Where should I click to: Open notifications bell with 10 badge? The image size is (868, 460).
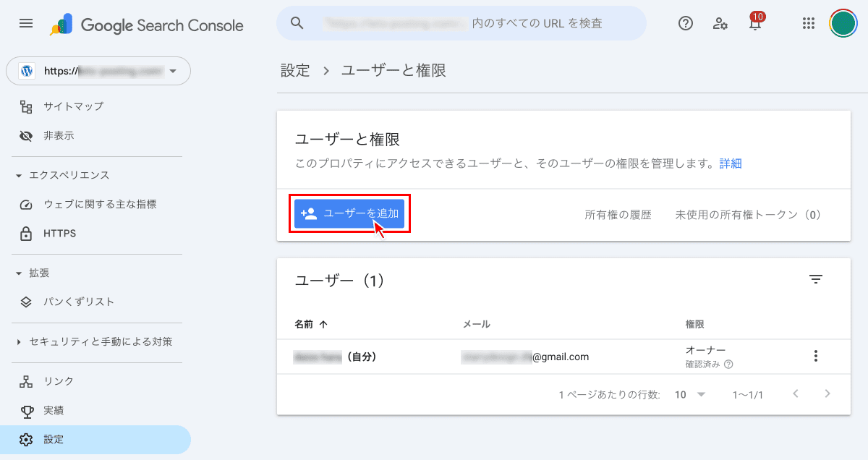tap(754, 24)
